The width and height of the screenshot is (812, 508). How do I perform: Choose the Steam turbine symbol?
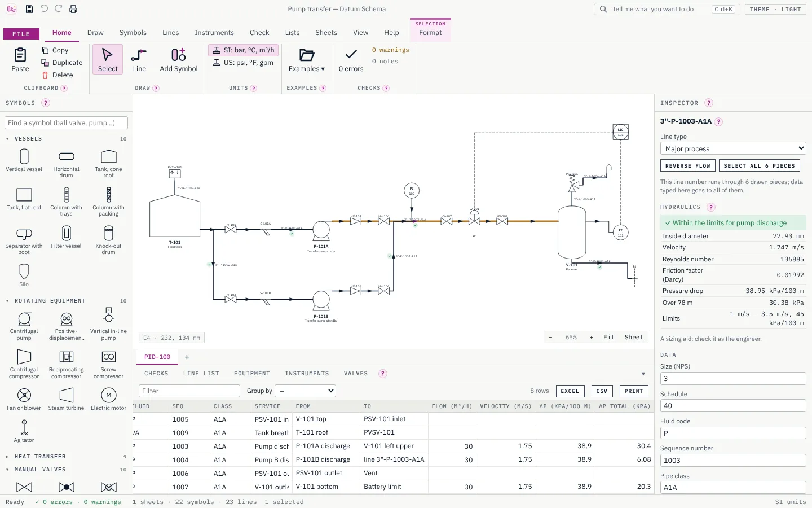[x=66, y=399]
